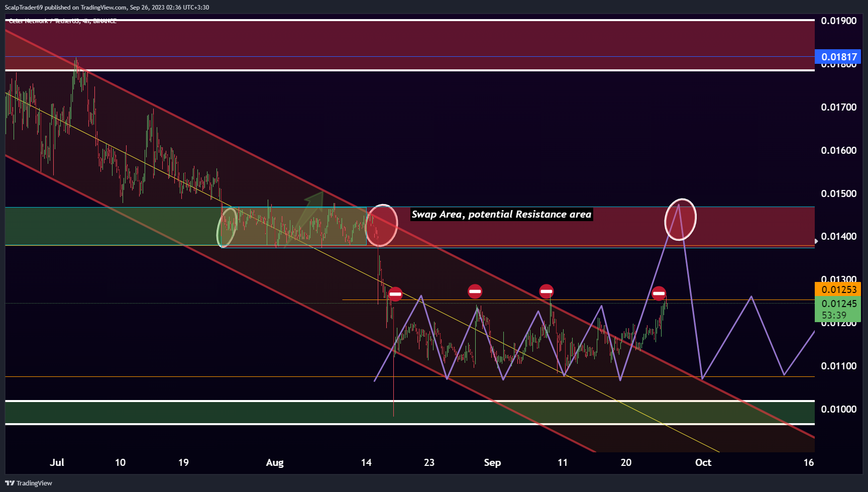The image size is (868, 492).
Task: Click the 0.01700 price axis label
Action: 838,107
